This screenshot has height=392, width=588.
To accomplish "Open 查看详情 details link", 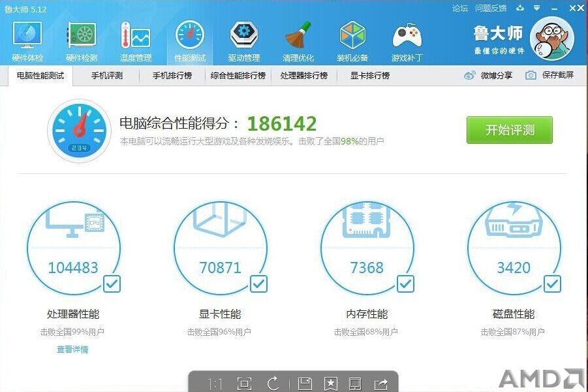I will click(72, 350).
